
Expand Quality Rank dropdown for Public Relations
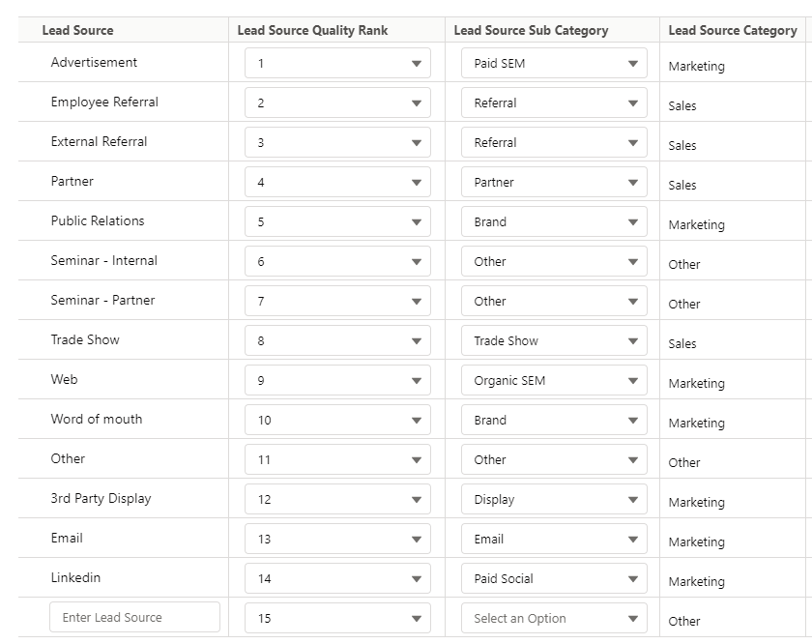pos(337,222)
